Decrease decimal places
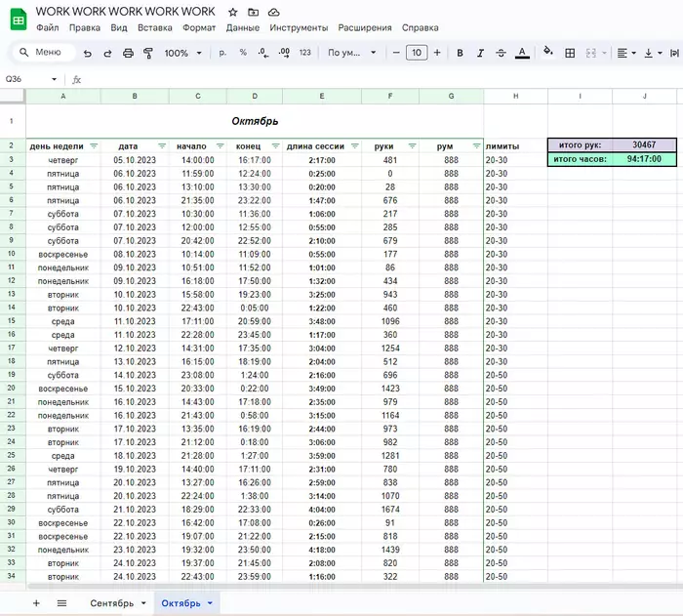683x616 pixels. point(263,53)
